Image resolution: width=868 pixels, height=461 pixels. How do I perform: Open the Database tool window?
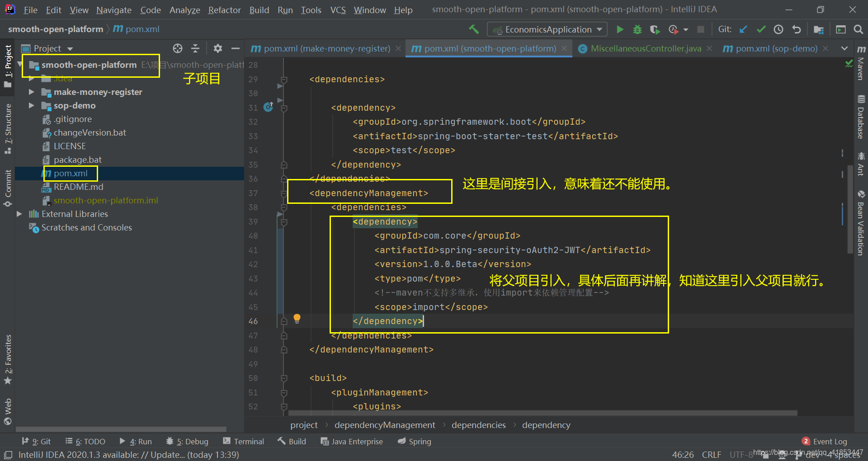pyautogui.click(x=861, y=116)
